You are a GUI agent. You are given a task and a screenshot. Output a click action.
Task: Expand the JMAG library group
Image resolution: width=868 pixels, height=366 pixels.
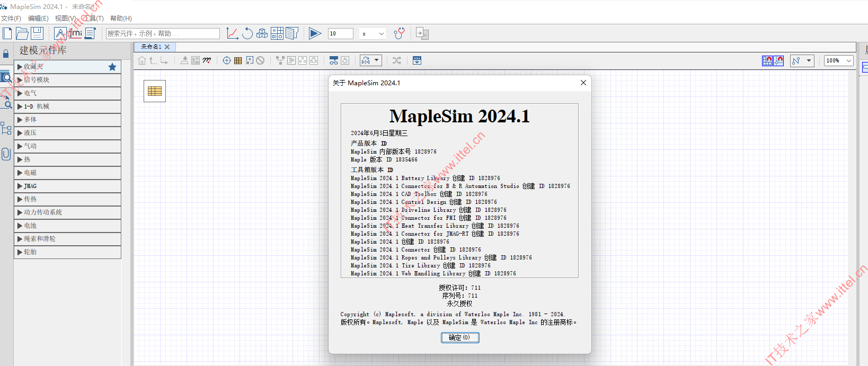pos(67,186)
